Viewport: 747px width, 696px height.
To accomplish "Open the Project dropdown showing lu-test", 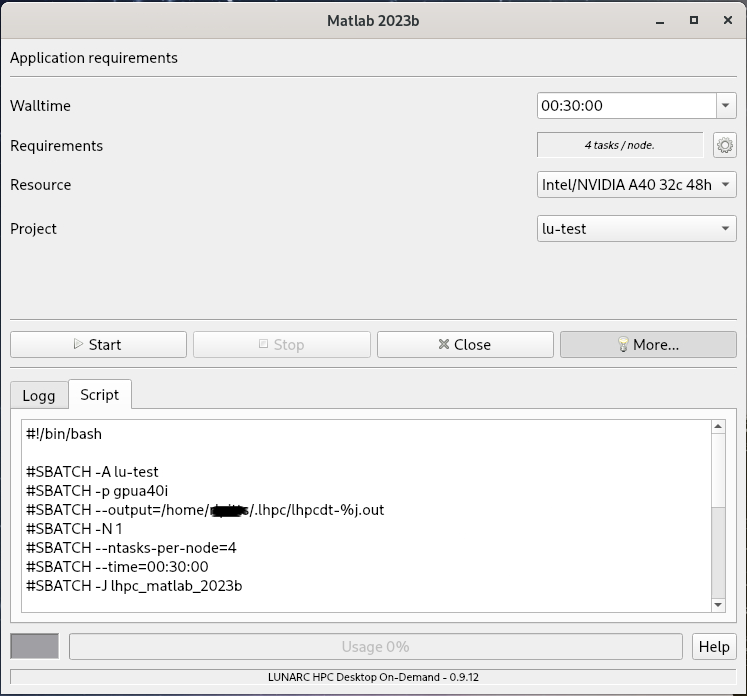I will pos(637,229).
